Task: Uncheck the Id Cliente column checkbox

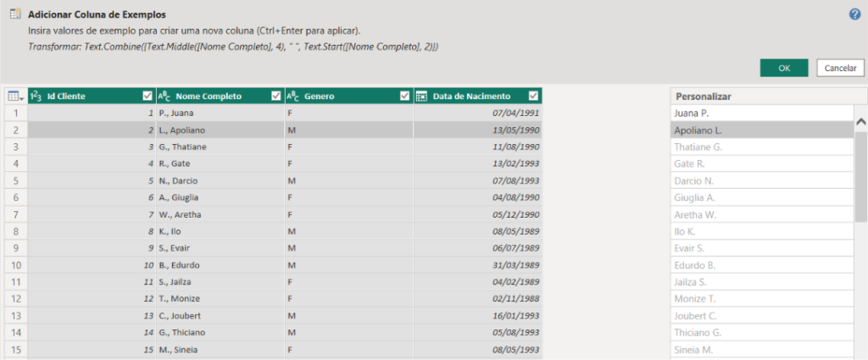Action: tap(147, 97)
